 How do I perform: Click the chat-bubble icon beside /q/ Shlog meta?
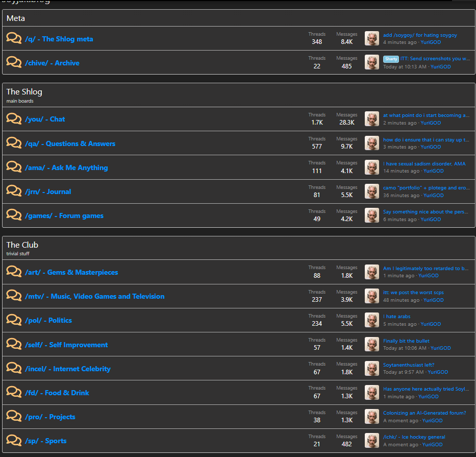point(14,38)
